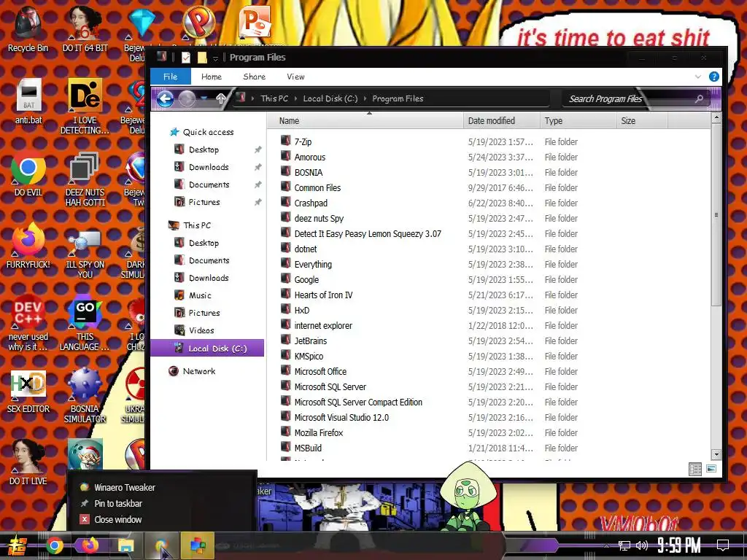Click the Properties quick access toolbar icon
Screen dimensions: 747x560
coord(186,58)
